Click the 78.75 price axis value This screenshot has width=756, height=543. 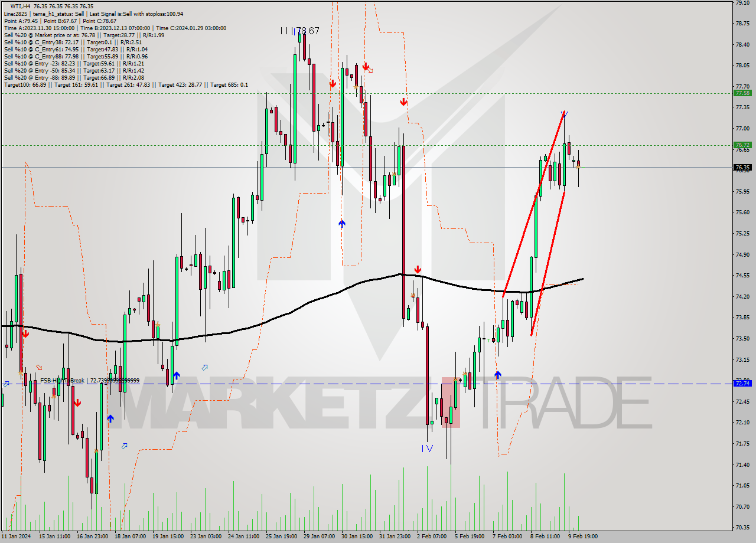click(x=742, y=24)
